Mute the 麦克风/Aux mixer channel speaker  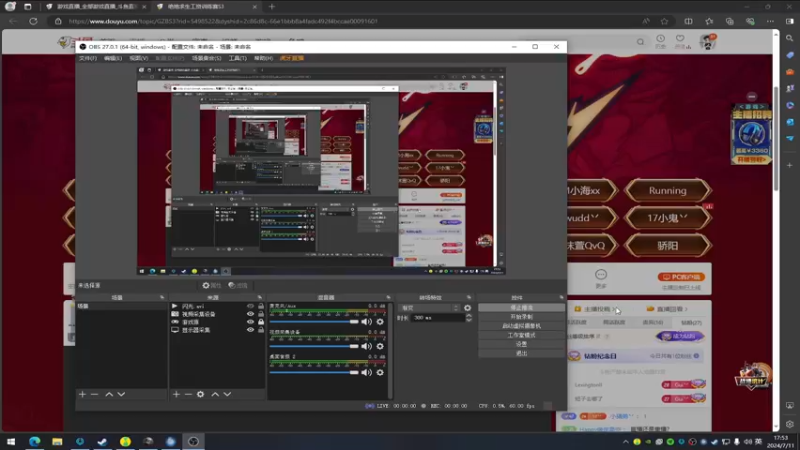(x=366, y=322)
